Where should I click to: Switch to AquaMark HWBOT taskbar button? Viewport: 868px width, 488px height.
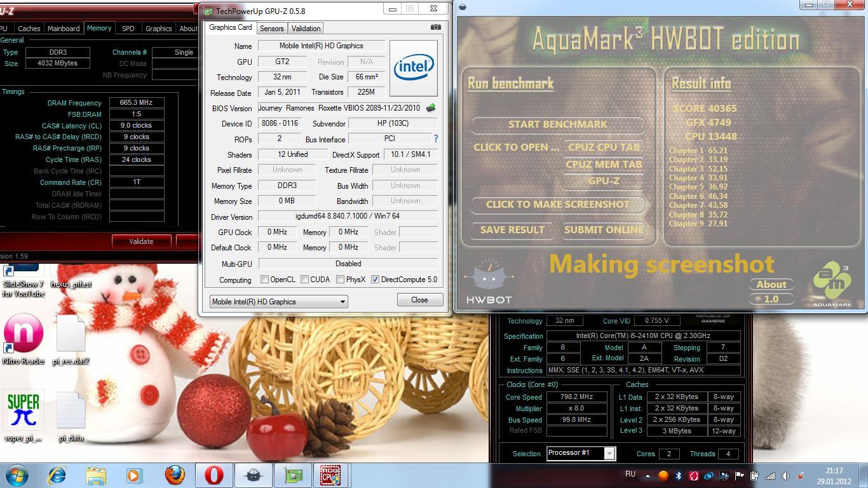coord(253,475)
